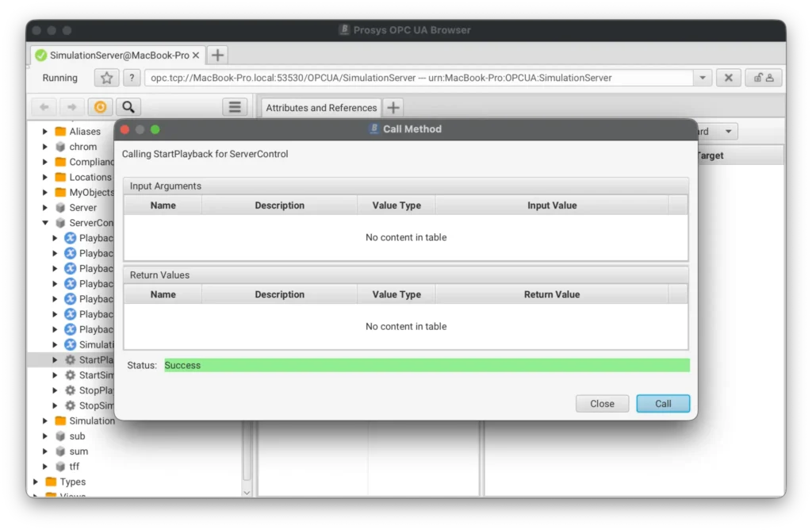This screenshot has height=530, width=812.
Task: Click the tree panel scrollbar down arrow
Action: (x=247, y=493)
